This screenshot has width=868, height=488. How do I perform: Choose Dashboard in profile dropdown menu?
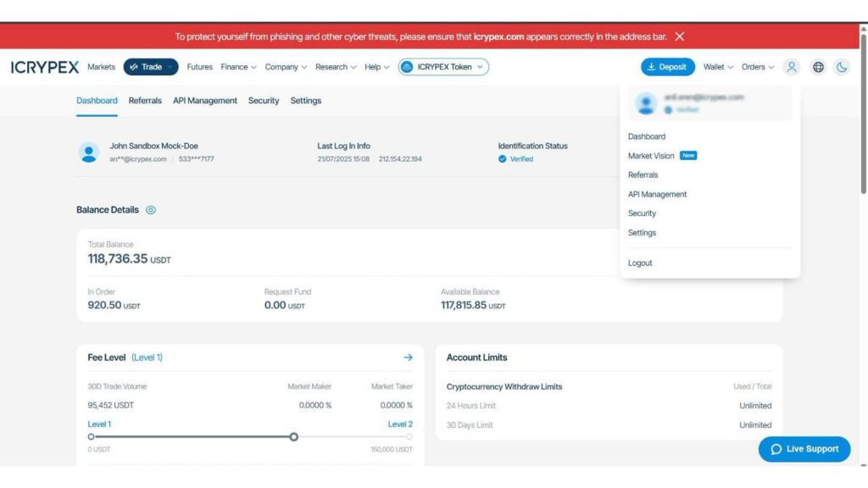647,136
